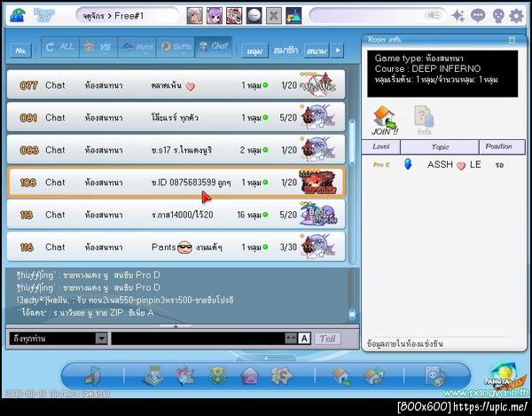Click the สมาชิก header label
Image resolution: width=532 pixels, height=416 pixels.
tap(286, 51)
